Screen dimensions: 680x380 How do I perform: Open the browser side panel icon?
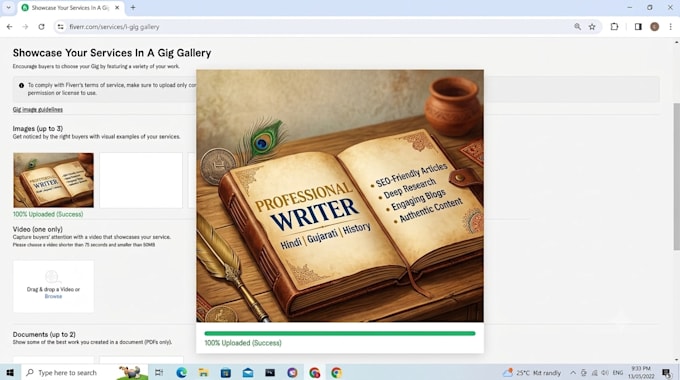[638, 27]
